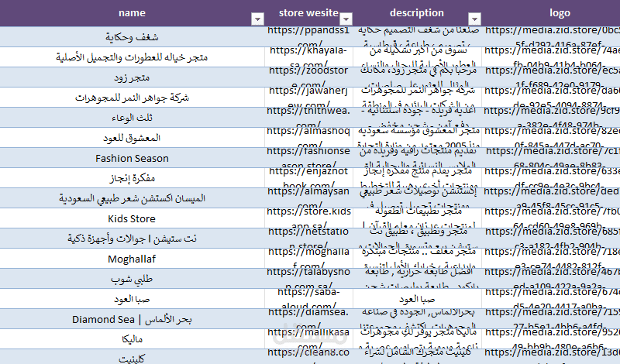Select the store wesite header cell
Viewport: 620px width, 364px height.
pos(308,12)
